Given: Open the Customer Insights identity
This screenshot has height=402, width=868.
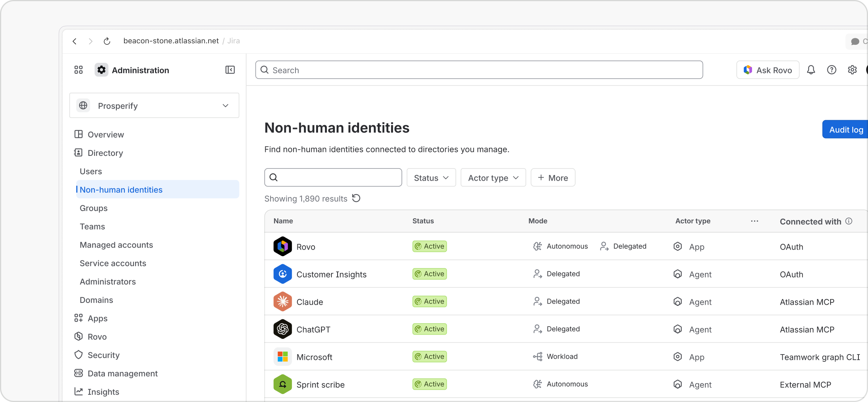Looking at the screenshot, I should [x=331, y=274].
